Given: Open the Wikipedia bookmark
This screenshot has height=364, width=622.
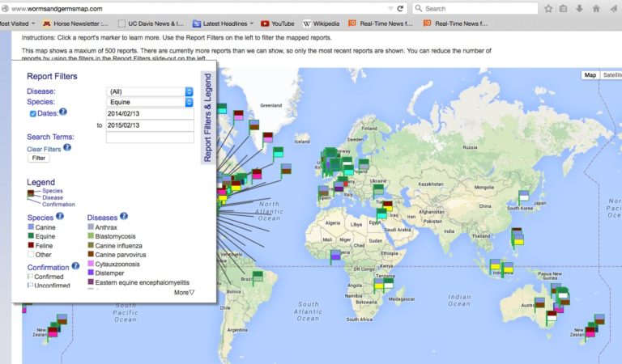Looking at the screenshot, I should coord(322,23).
